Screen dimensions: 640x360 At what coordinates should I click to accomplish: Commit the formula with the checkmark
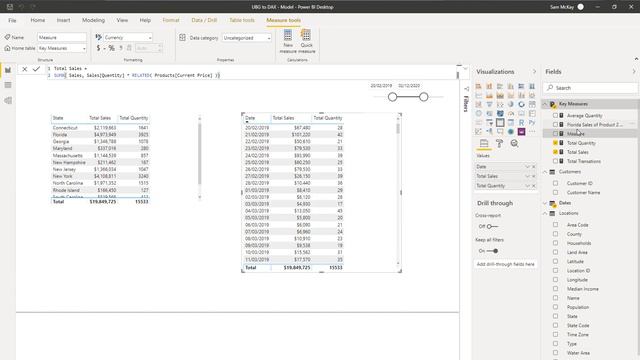(x=36, y=69)
